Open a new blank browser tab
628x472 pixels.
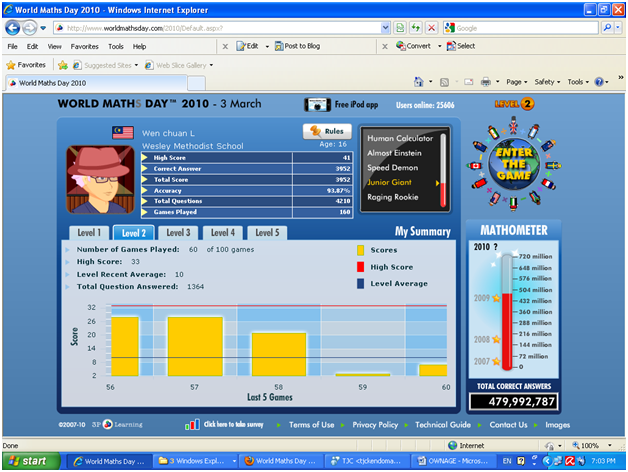(x=196, y=83)
